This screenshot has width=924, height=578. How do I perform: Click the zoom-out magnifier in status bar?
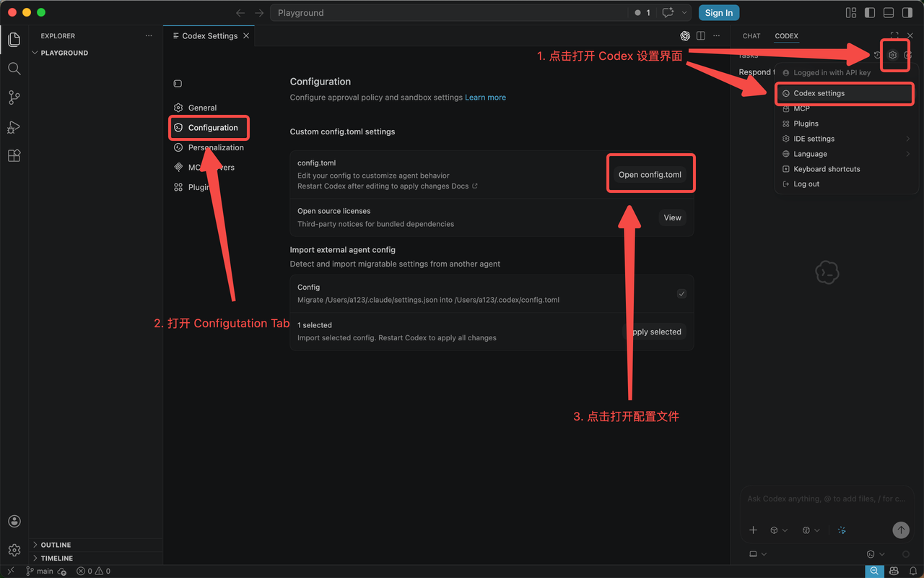(874, 571)
